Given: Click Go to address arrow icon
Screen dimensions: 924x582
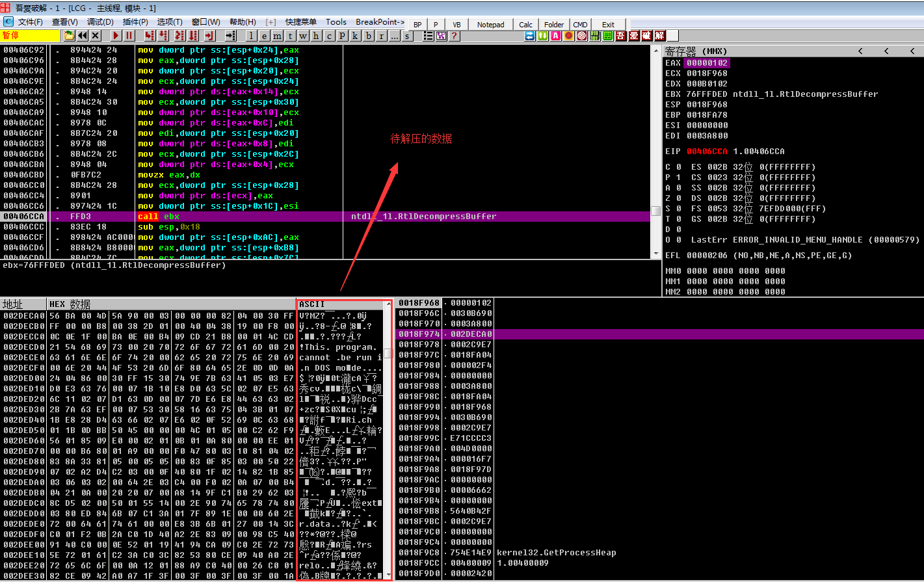Looking at the screenshot, I should pyautogui.click(x=230, y=36).
